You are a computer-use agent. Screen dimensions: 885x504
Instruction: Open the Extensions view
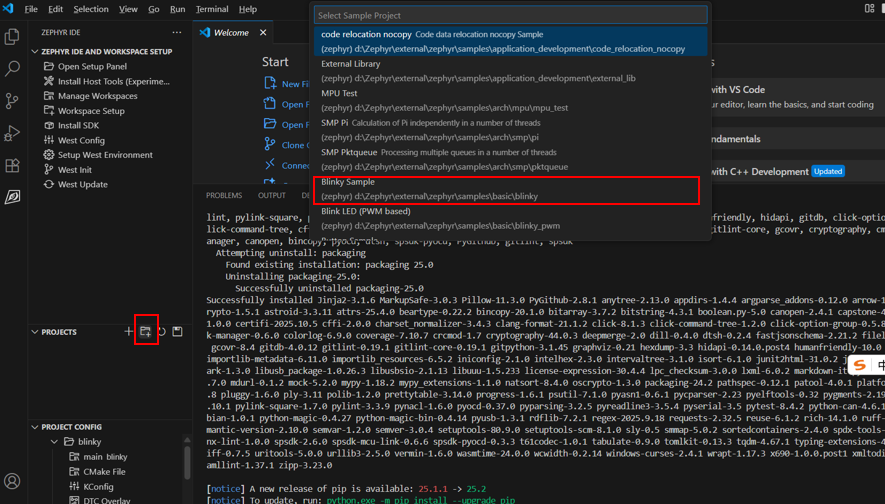pos(12,165)
